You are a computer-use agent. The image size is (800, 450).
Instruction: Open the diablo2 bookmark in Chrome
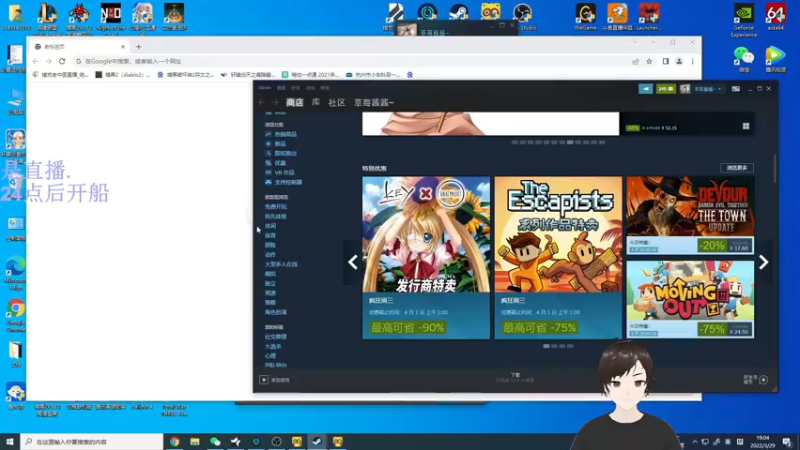pos(123,74)
